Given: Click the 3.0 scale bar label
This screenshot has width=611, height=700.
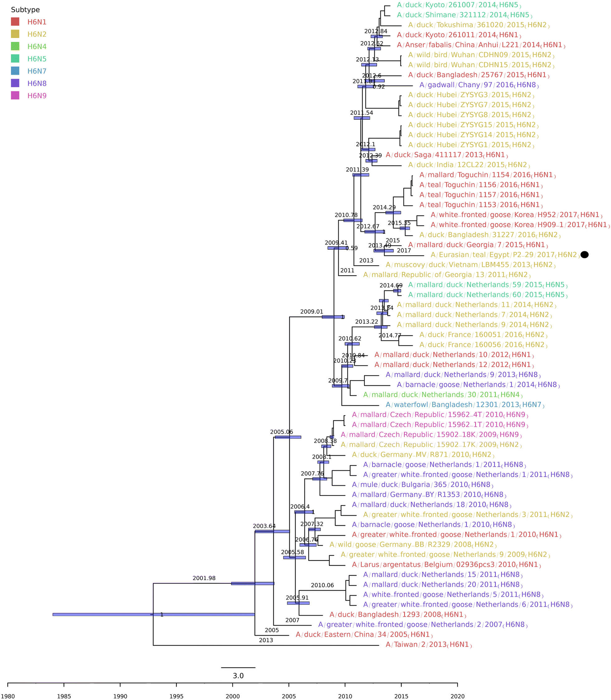Looking at the screenshot, I should pos(238,676).
